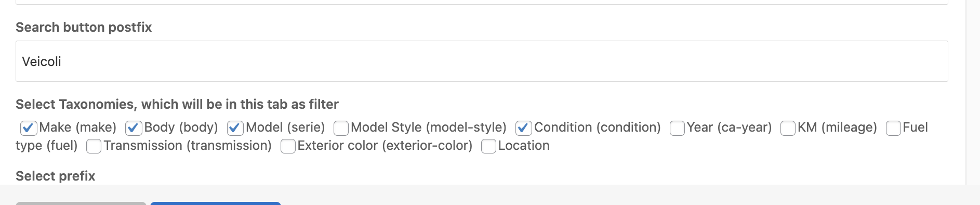Untick the Condition (condition) checkbox
This screenshot has height=205, width=980.
pos(524,127)
